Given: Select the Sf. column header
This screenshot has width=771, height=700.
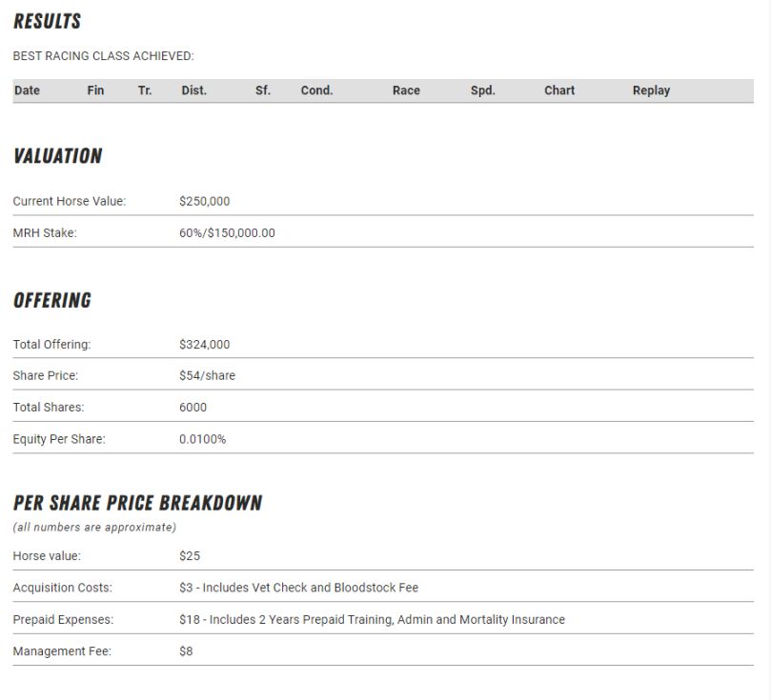Looking at the screenshot, I should [263, 90].
